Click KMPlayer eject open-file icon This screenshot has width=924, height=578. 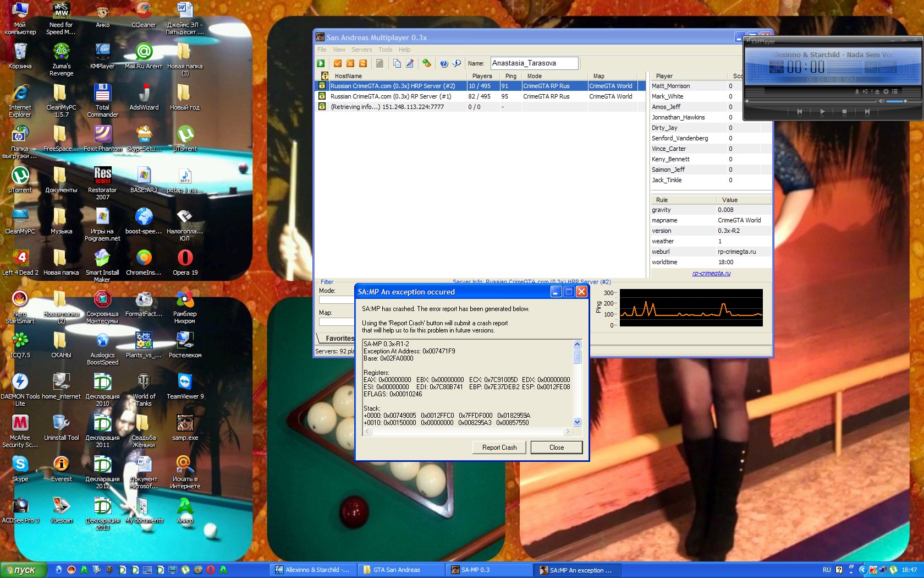[x=877, y=91]
